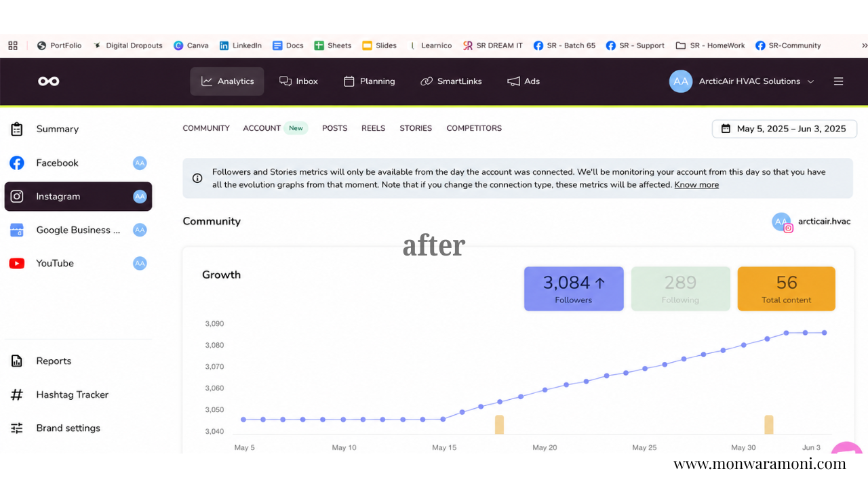Toggle the Total content series card
The image size is (868, 488).
point(787,289)
